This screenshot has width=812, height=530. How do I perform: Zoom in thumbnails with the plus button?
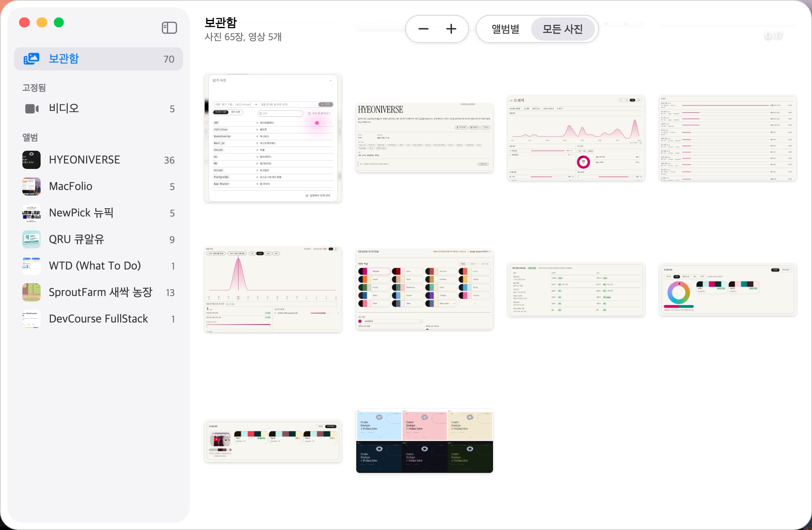pos(451,29)
